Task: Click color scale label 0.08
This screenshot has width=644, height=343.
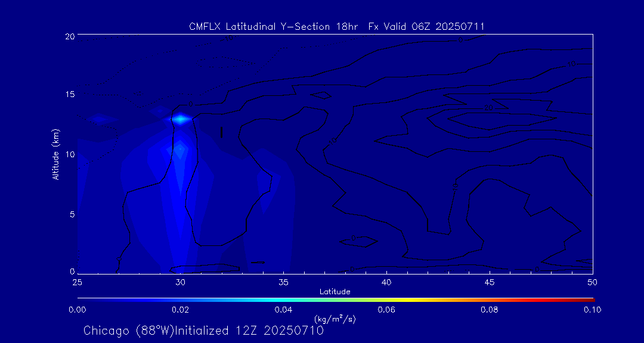Action: click(x=490, y=310)
